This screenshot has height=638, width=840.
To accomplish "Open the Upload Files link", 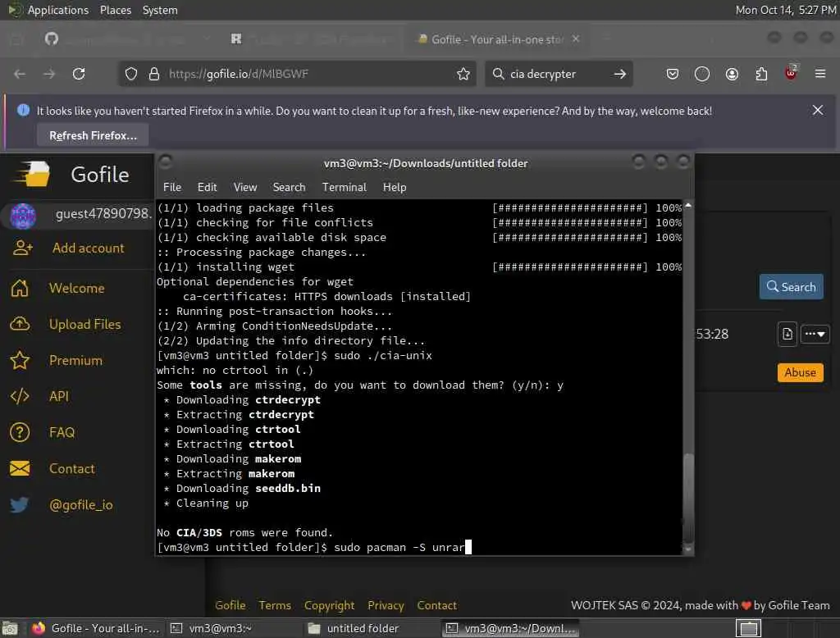I will [x=85, y=324].
